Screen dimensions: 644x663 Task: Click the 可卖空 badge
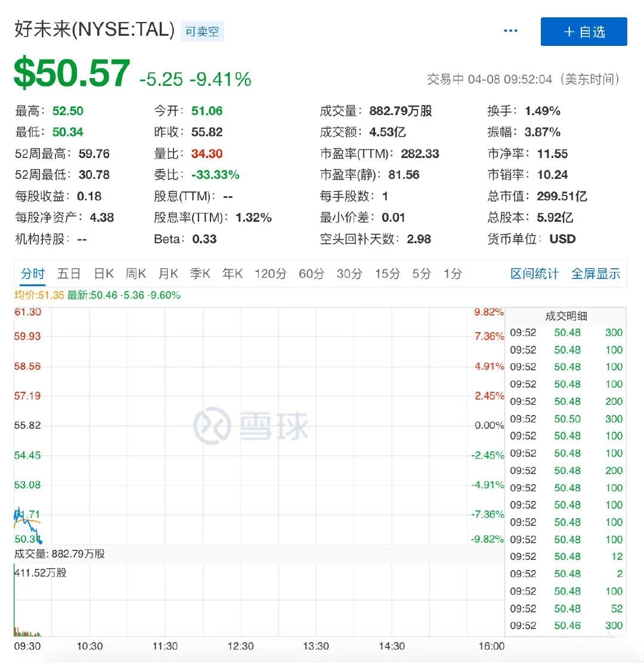202,31
